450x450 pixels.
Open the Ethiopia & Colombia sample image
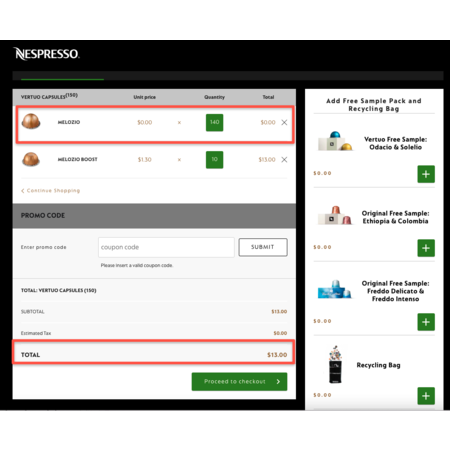tap(335, 215)
